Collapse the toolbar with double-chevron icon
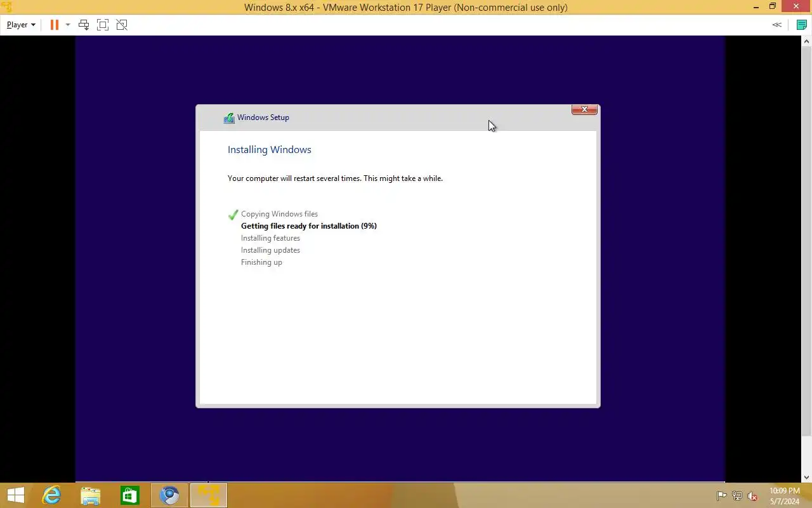This screenshot has width=812, height=508. tap(776, 25)
